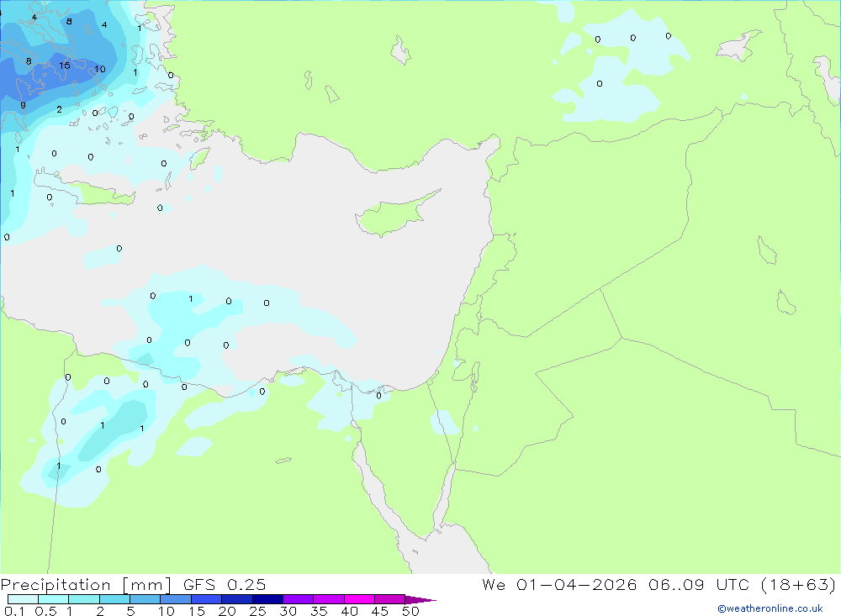Click the legend scale label '30'

coord(288,611)
